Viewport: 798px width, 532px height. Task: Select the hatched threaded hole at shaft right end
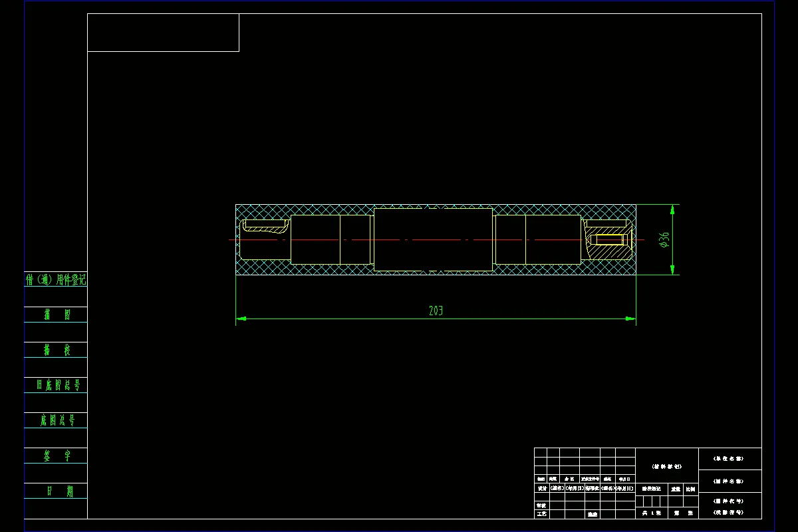[608, 239]
